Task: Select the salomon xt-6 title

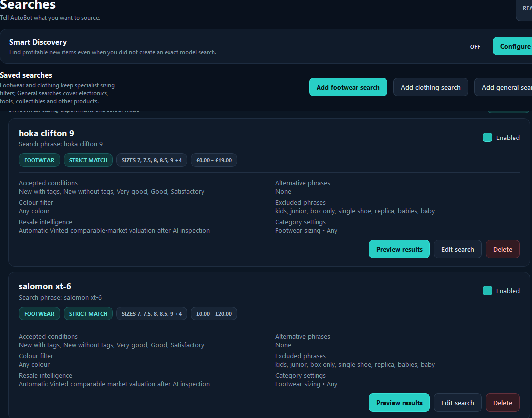Action: tap(45, 286)
